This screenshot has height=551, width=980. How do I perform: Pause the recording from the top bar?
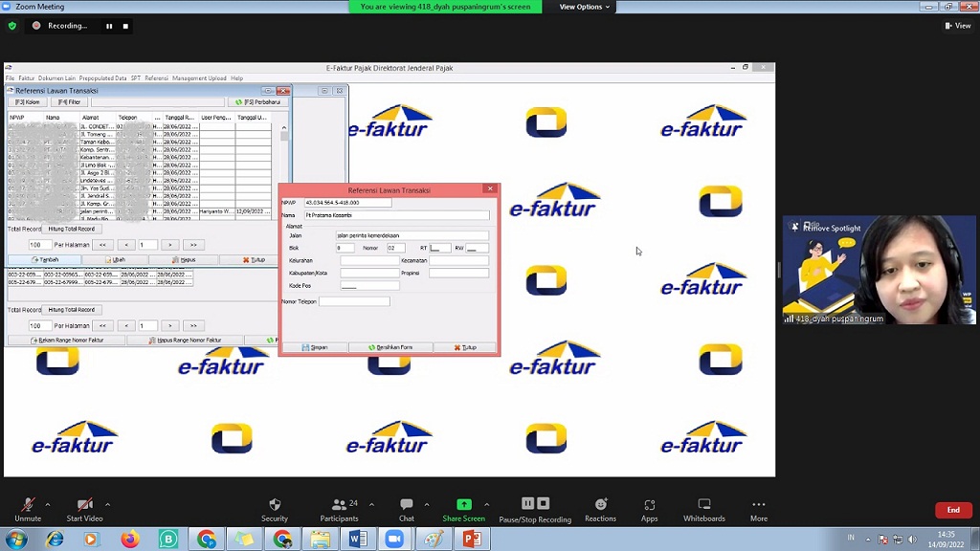(109, 26)
